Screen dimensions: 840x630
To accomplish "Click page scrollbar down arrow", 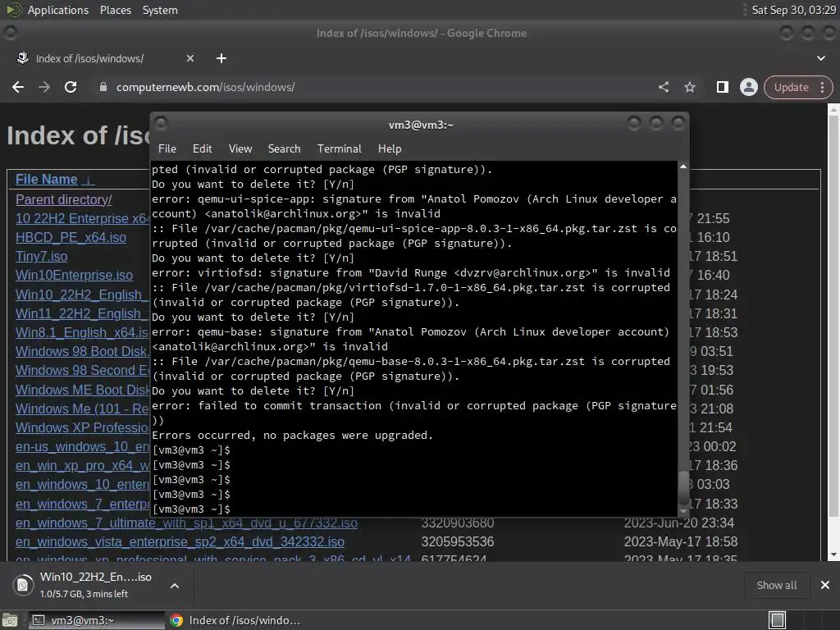I will point(833,555).
